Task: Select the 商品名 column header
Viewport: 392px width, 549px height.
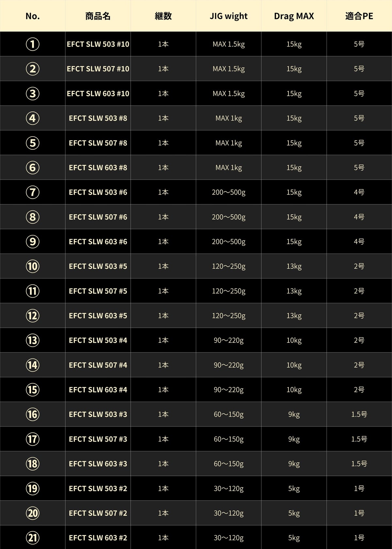Action: [x=98, y=16]
